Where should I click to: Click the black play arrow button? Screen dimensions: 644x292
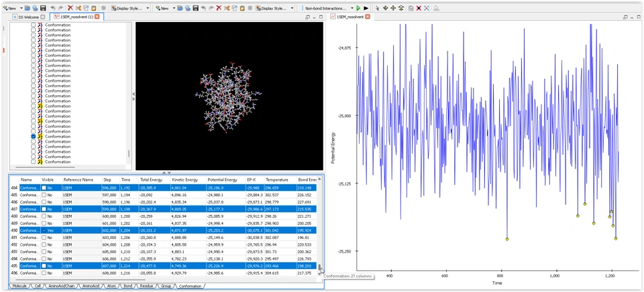tap(366, 8)
